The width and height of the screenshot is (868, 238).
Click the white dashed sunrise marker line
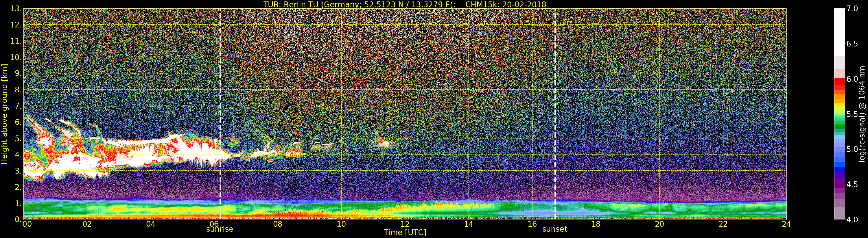(220, 114)
